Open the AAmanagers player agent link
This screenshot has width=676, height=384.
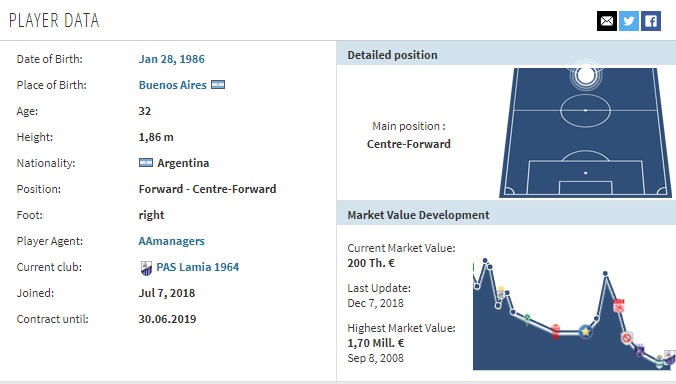171,241
